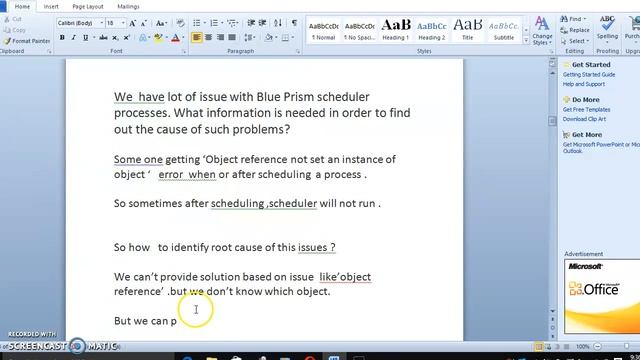Apply yellow text highlight color
This screenshot has height=360, width=640.
pyautogui.click(x=158, y=38)
